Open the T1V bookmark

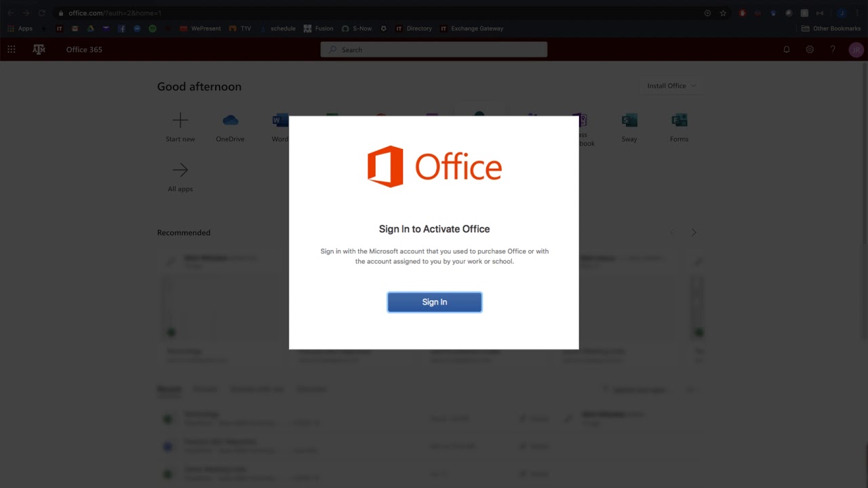[x=240, y=28]
